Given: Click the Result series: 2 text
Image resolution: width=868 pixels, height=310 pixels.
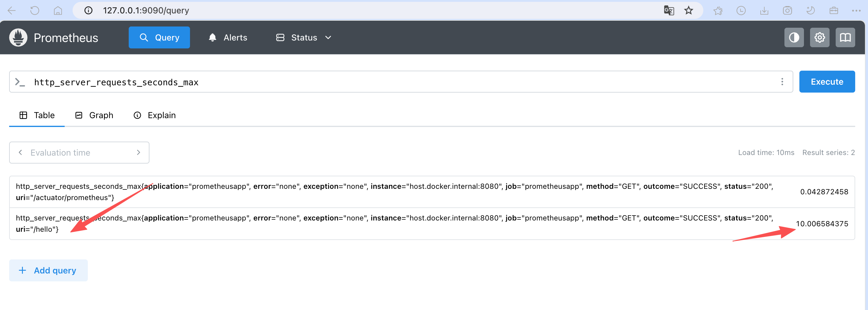Looking at the screenshot, I should pos(828,153).
